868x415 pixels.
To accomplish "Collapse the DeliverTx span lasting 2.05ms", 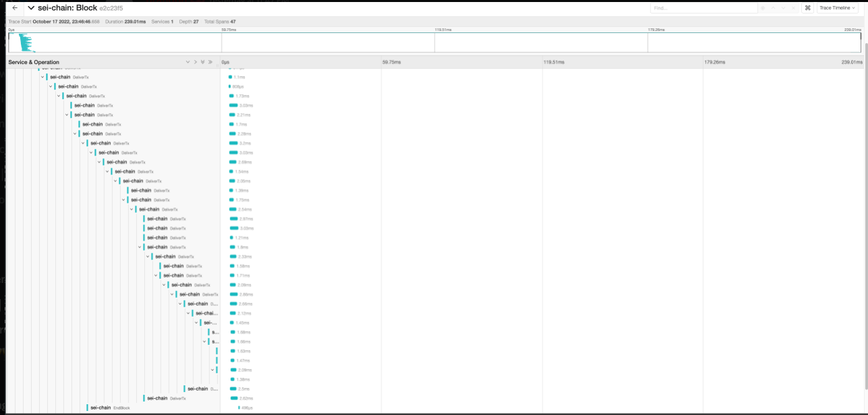I will [115, 181].
